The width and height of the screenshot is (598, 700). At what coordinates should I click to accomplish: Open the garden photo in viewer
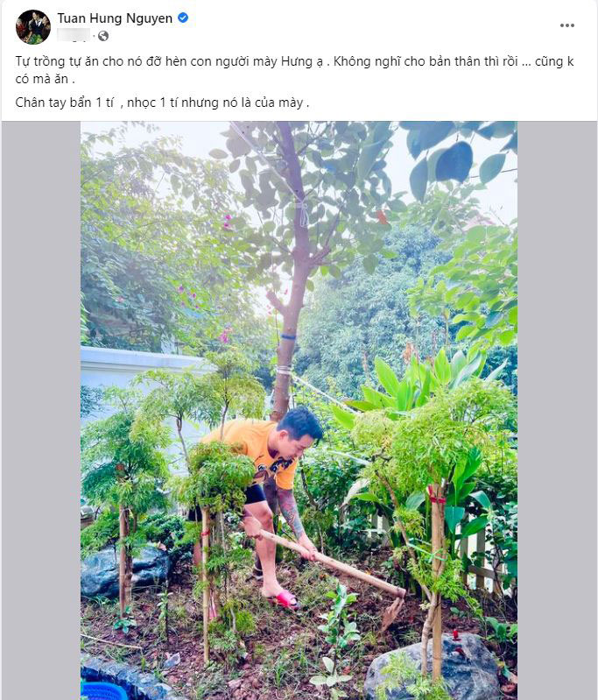click(x=299, y=410)
